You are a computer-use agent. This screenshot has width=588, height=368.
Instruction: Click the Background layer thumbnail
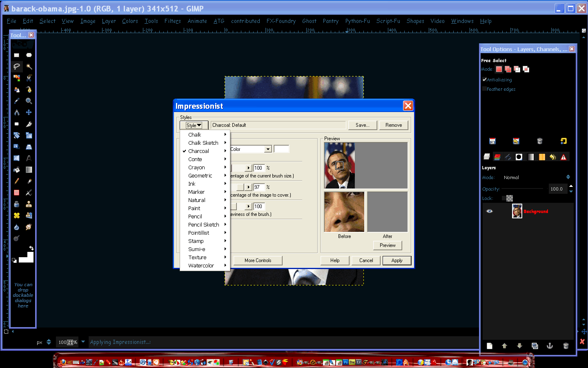click(x=517, y=211)
